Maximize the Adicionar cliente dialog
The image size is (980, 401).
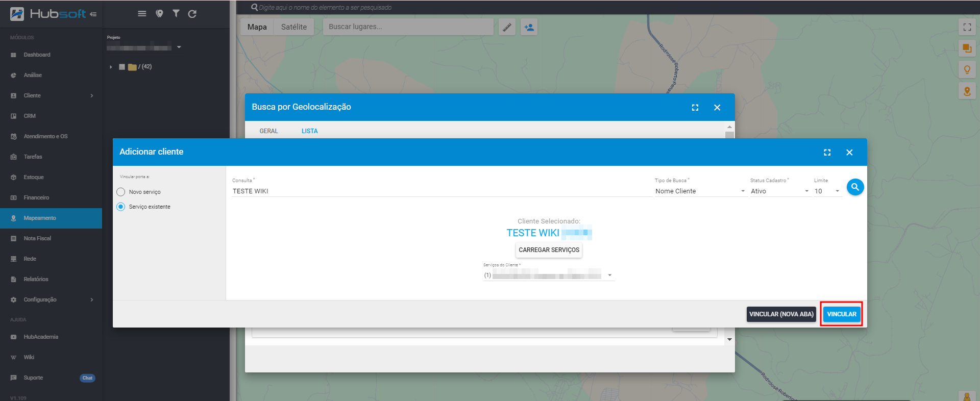(827, 153)
